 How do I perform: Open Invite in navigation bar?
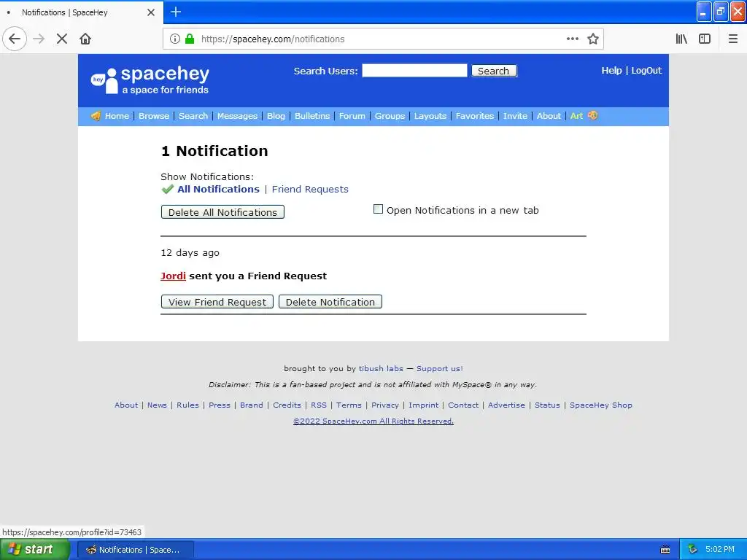pyautogui.click(x=515, y=116)
